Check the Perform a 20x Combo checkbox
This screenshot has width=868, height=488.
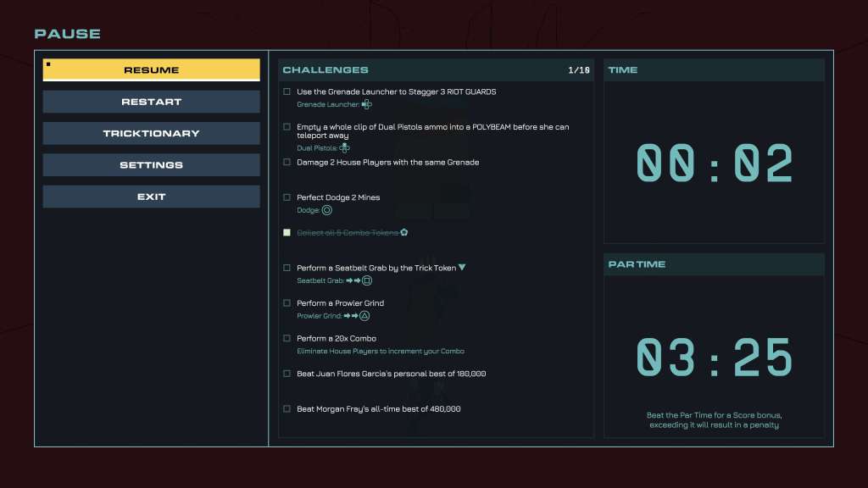coord(287,338)
